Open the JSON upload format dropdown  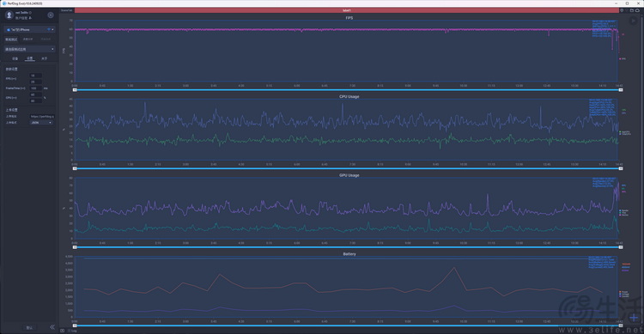pos(41,123)
